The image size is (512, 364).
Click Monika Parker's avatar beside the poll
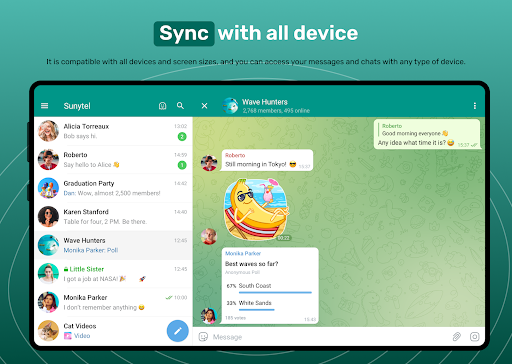209,316
